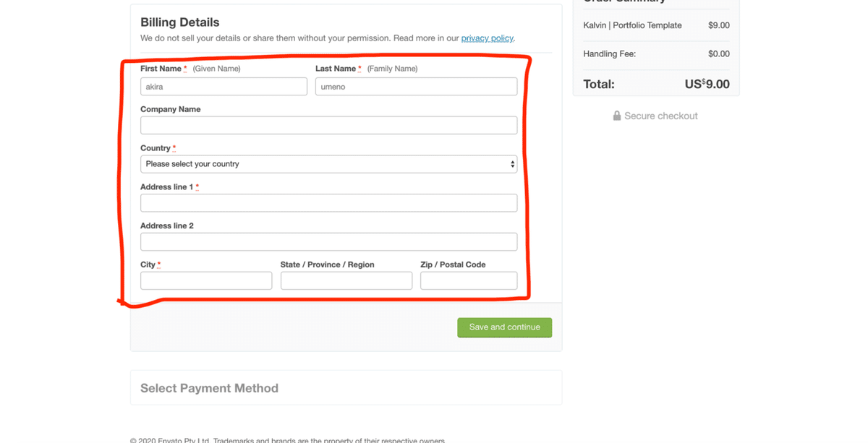The width and height of the screenshot is (868, 443).
Task: Select the Address line 2 input
Action: pyautogui.click(x=328, y=241)
